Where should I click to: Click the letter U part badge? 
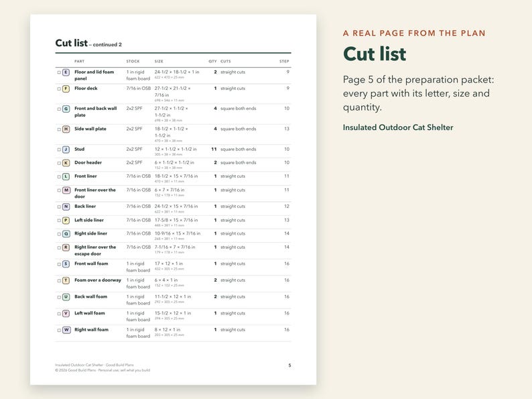point(66,297)
